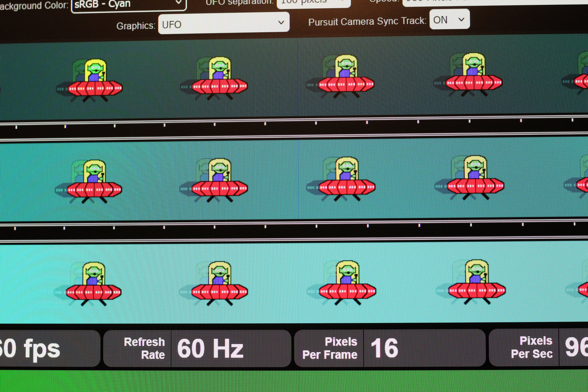Click the upper pursuit sync track strip
588x392 pixels.
[x=294, y=128]
